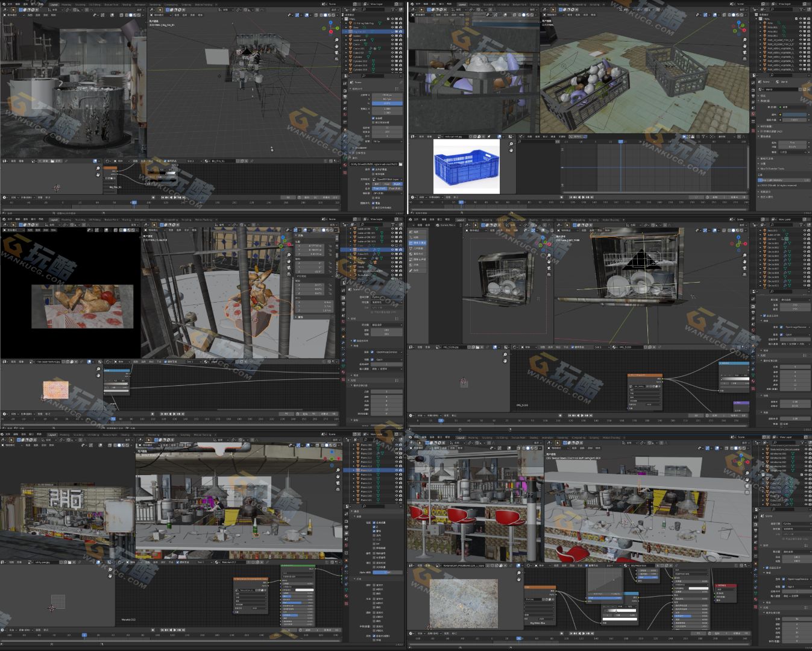Click camera icon in large dishwasher viewport
This screenshot has width=812, height=651.
[744, 268]
